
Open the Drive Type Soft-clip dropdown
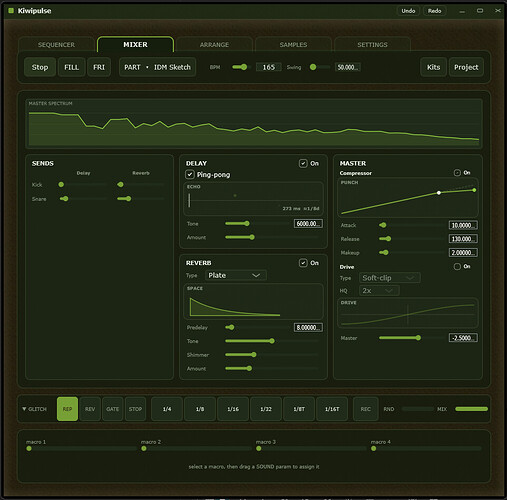point(390,278)
